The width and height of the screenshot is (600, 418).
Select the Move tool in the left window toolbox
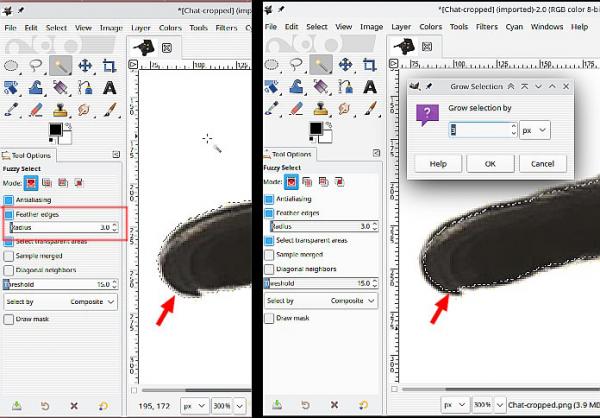(85, 65)
